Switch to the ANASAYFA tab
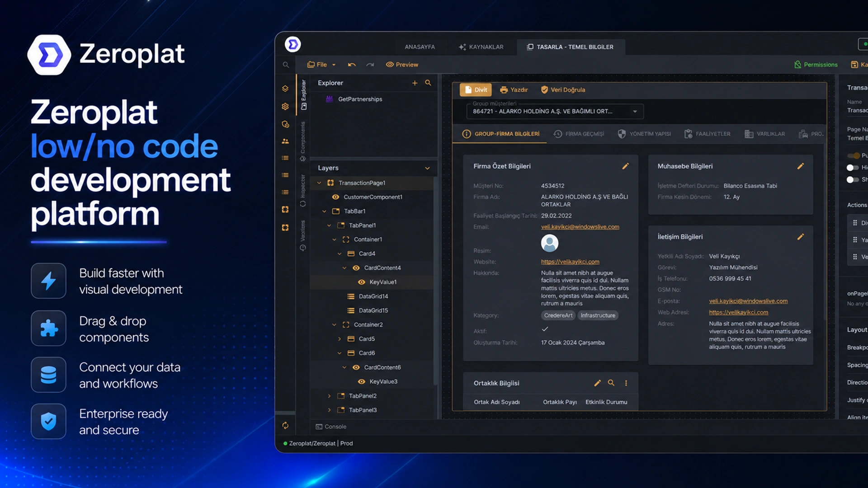868x488 pixels. coord(420,47)
